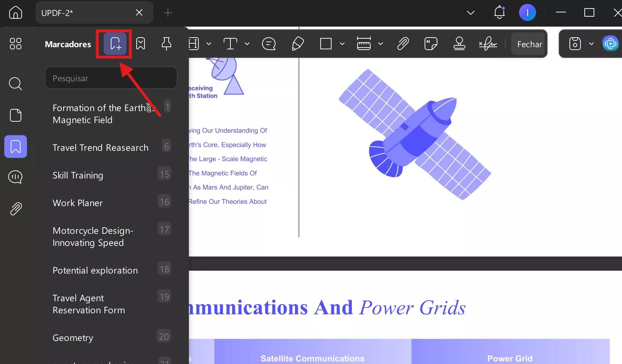
Task: Click the remove bookmark icon beside Marcadores
Action: [141, 44]
